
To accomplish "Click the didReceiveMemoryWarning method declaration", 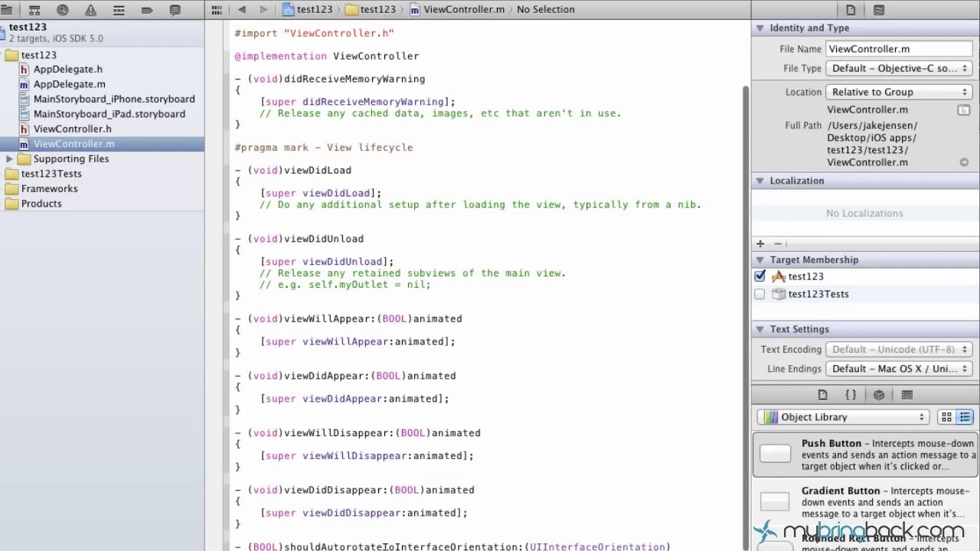I will point(330,79).
